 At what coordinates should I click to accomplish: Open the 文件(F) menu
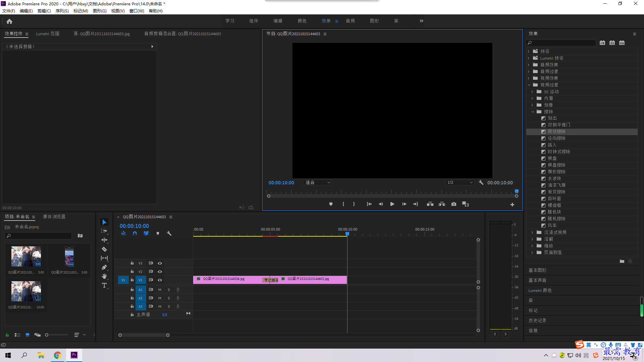(x=9, y=11)
